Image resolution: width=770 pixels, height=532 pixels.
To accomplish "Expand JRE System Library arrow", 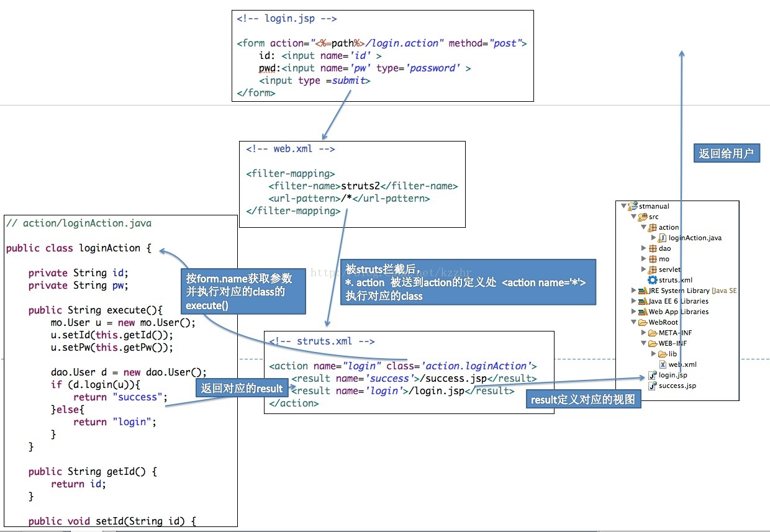I will (x=634, y=291).
